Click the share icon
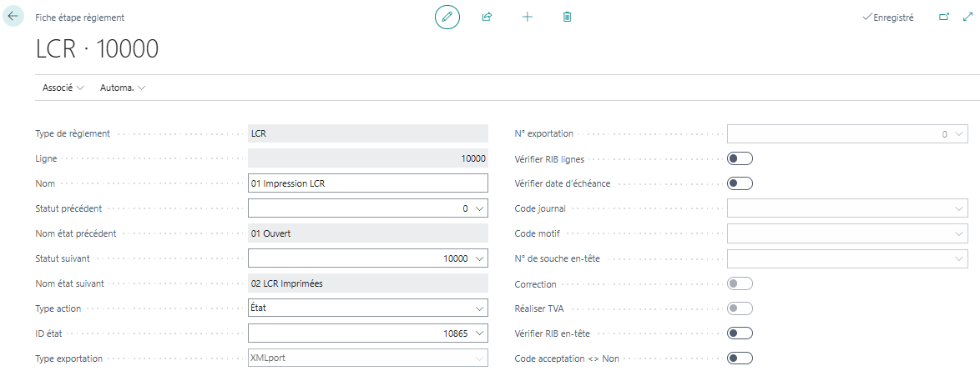This screenshot has width=980, height=386. pos(487,17)
